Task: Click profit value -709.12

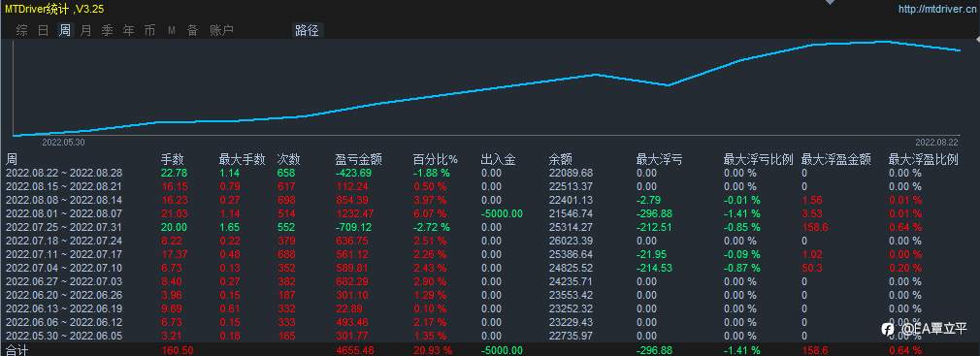Action: 353,227
